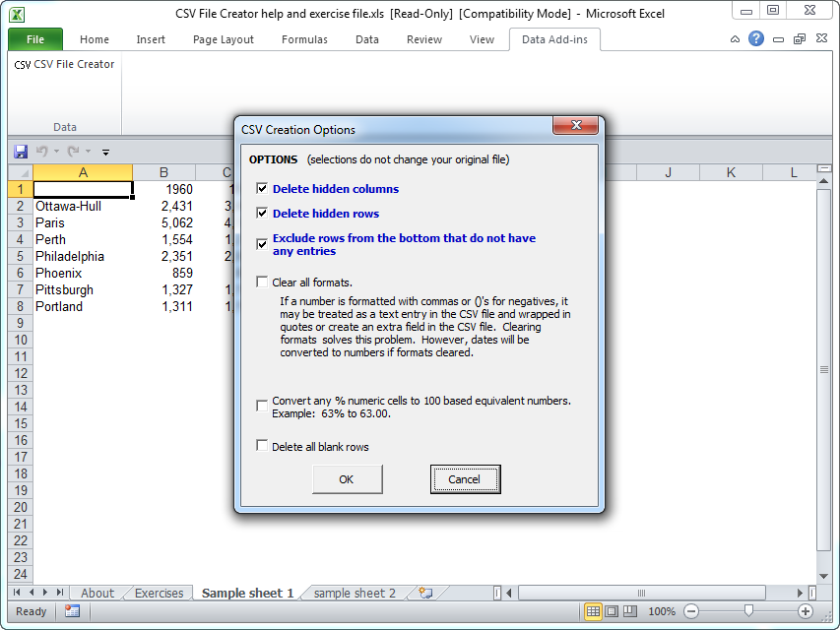
Task: Enable Delete all blank rows checkbox
Action: pyautogui.click(x=262, y=446)
